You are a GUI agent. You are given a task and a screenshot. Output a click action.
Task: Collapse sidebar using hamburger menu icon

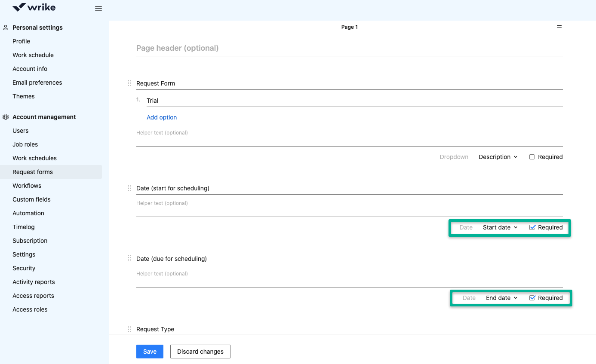98,9
